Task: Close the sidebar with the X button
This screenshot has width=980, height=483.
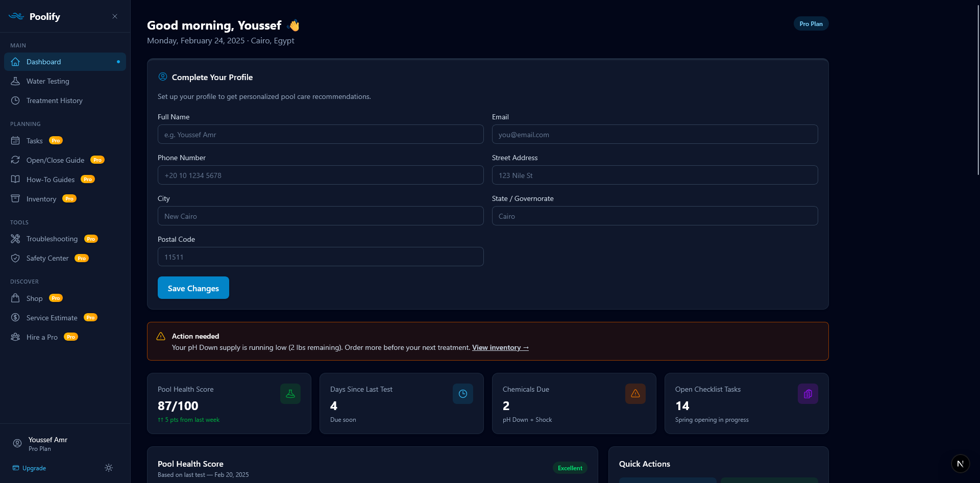Action: 114,16
